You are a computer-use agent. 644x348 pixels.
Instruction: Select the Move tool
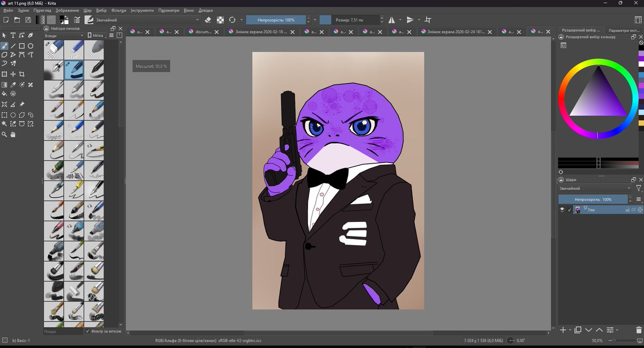coord(13,74)
